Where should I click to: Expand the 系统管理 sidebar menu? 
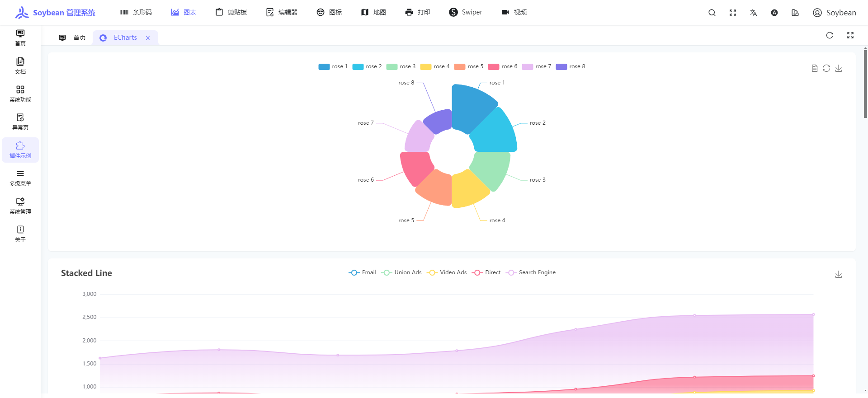pos(20,206)
